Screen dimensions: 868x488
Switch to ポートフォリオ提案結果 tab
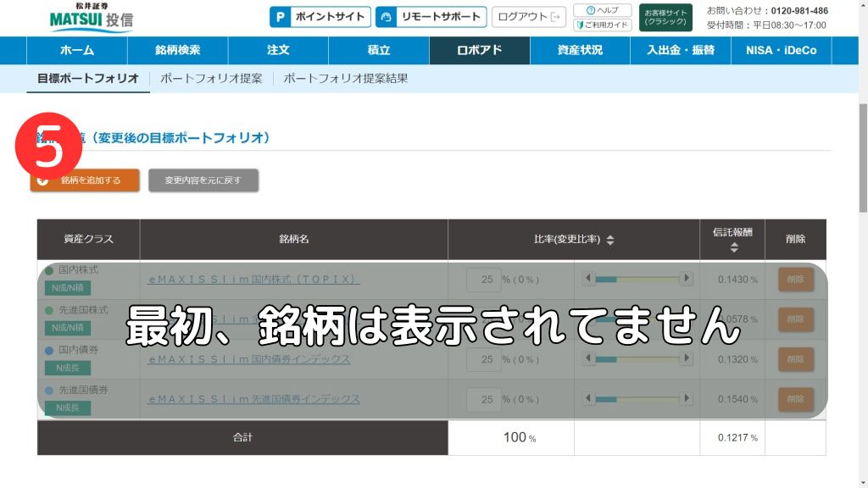[x=346, y=79]
